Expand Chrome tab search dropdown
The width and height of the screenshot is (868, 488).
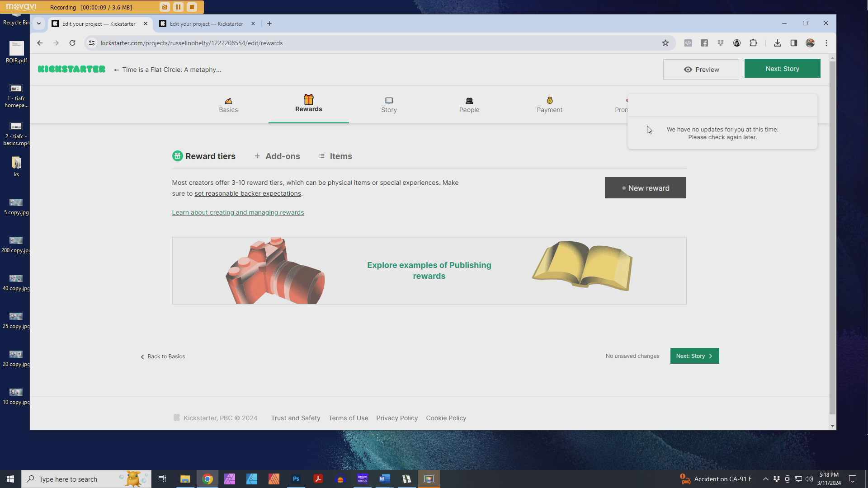39,23
